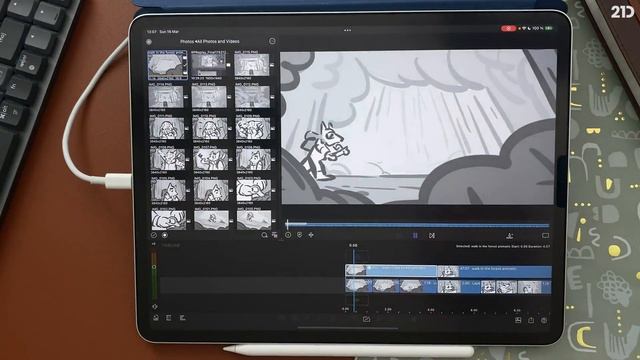Tap the marker shield icon under preview
640x360 pixels.
[300, 235]
